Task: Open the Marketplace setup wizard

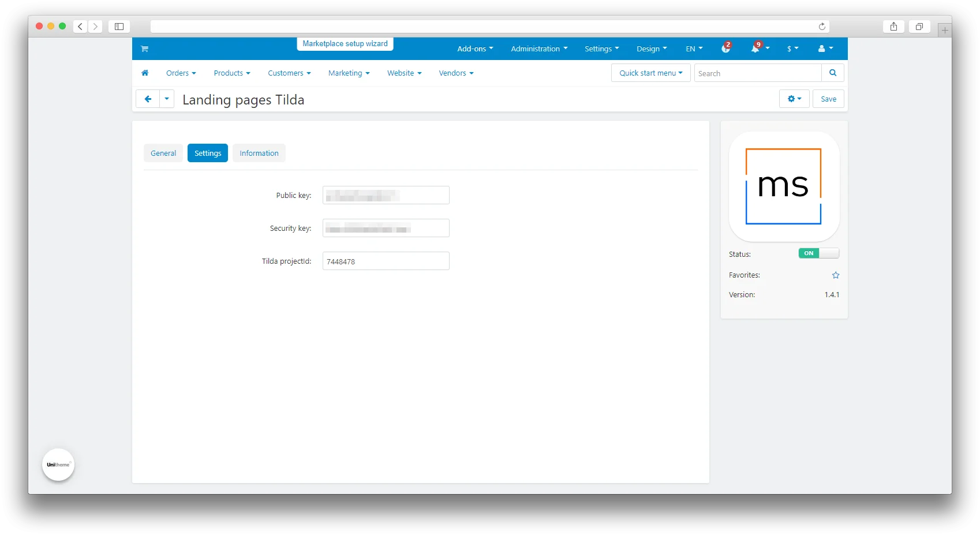Action: coord(345,44)
